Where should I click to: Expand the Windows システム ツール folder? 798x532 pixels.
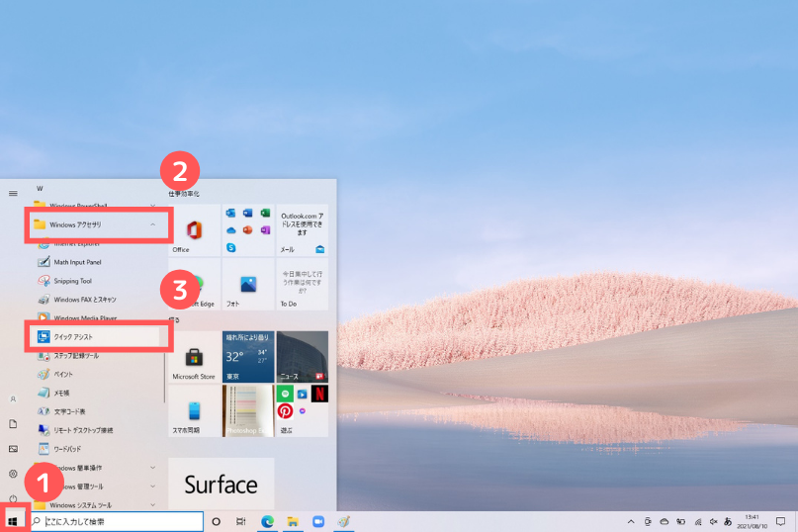coord(95,504)
